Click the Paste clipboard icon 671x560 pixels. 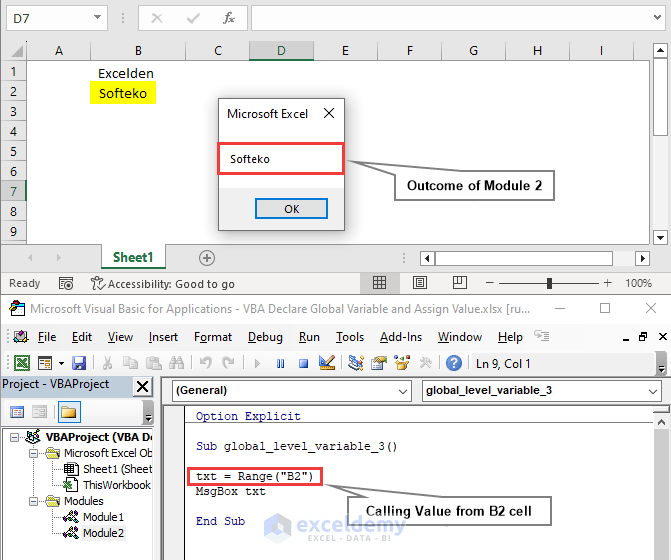coord(154,363)
